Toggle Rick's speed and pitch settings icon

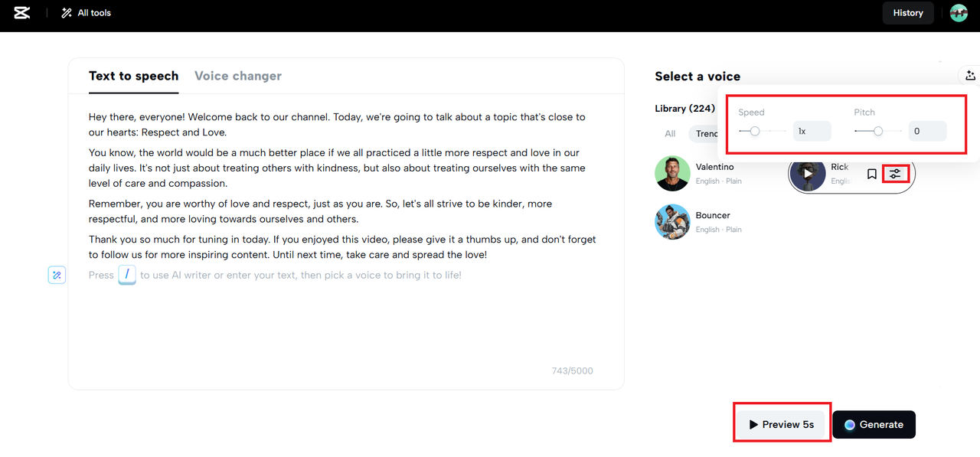point(895,175)
